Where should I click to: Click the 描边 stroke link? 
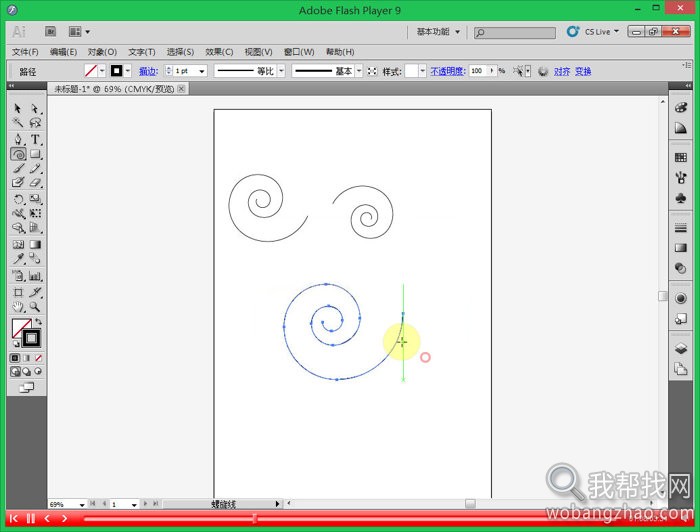pos(148,71)
